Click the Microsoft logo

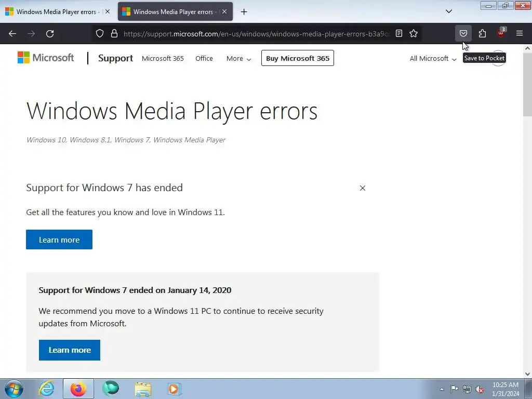coord(46,58)
